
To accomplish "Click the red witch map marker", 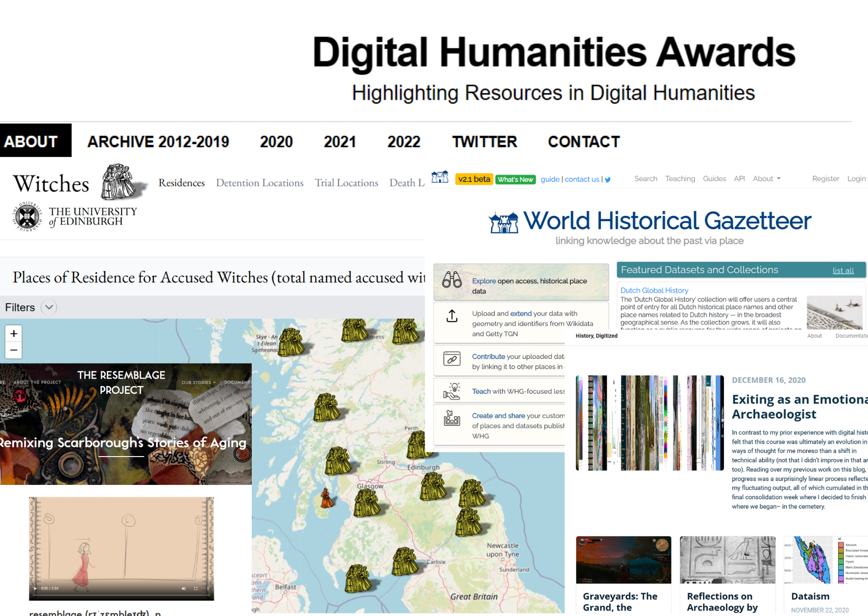I will (326, 498).
